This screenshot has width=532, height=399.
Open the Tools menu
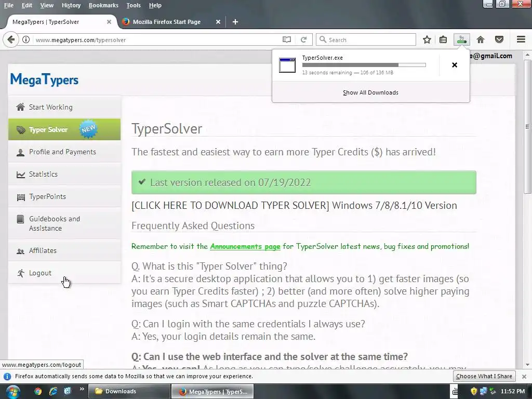click(x=134, y=5)
